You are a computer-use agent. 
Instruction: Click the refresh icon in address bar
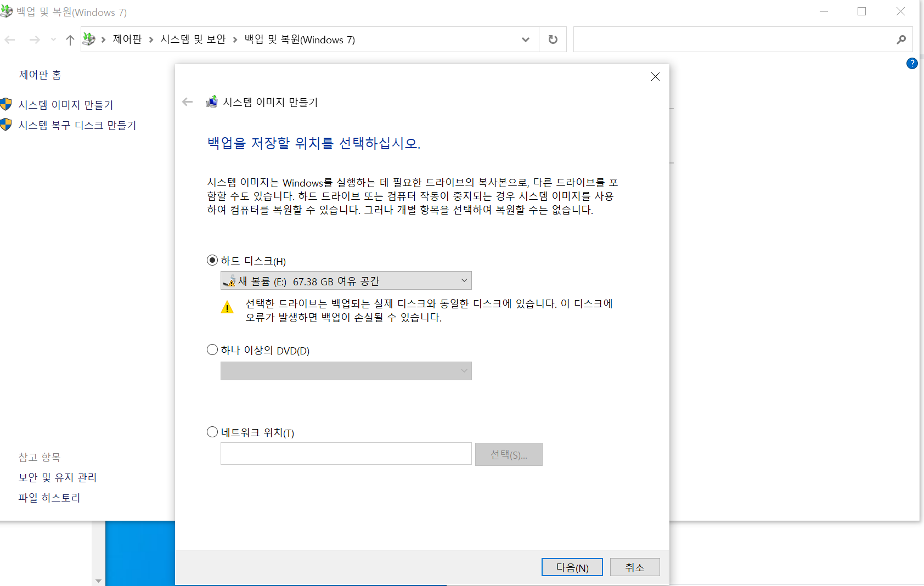[x=552, y=39]
